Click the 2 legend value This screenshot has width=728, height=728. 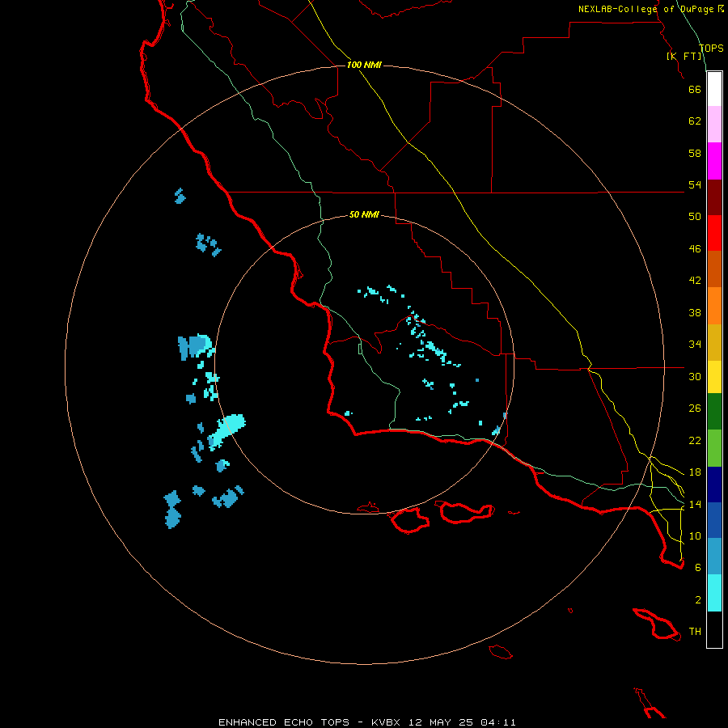tap(698, 600)
